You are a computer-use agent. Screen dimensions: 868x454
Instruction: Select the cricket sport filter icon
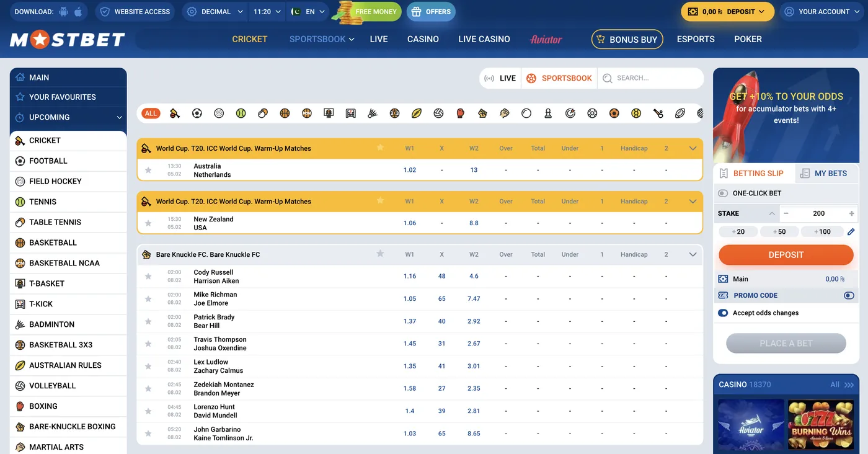click(x=174, y=113)
